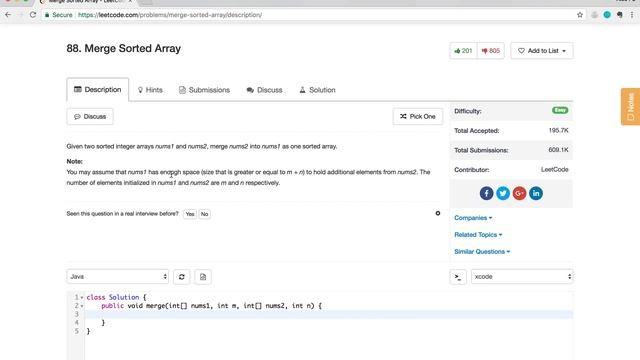Click the Secure padlock indicator
The width and height of the screenshot is (640, 360).
click(59, 15)
